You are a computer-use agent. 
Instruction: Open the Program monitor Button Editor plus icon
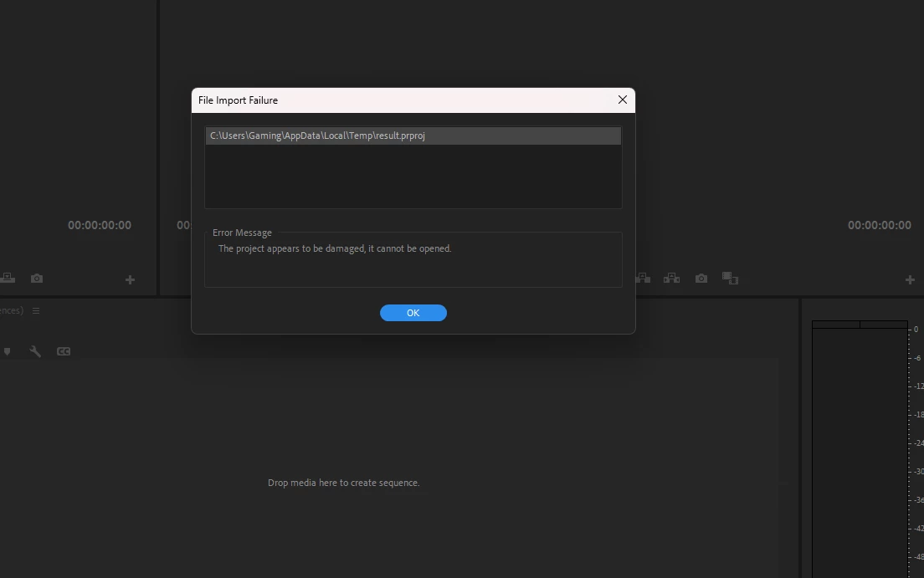coord(910,280)
